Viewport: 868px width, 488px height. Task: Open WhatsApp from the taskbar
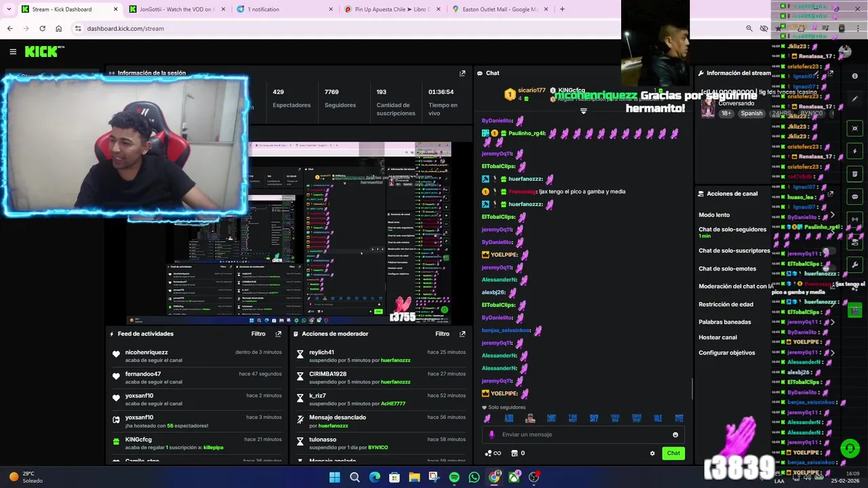click(474, 478)
